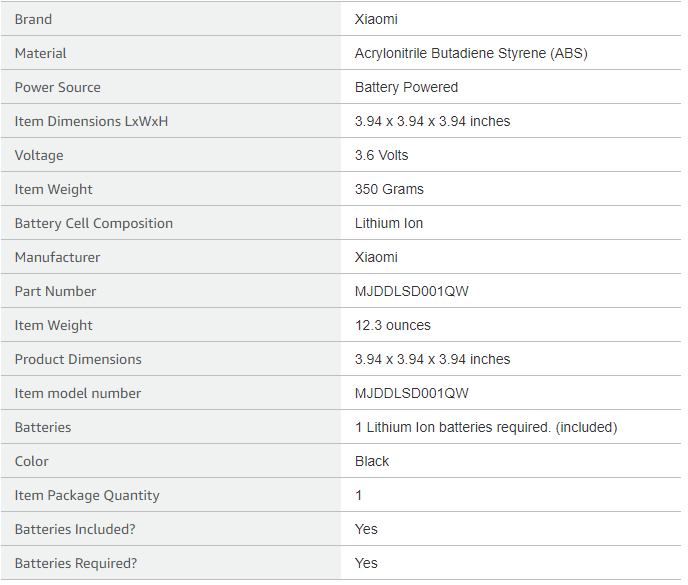Viewport: 688px width, 585px height.
Task: Click the Batteries Required? label
Action: point(76,563)
